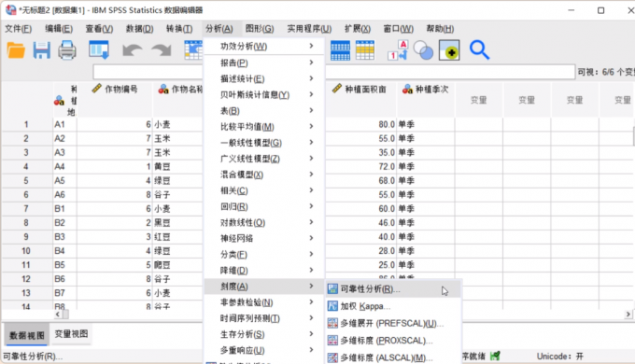Click the horizontal scrollbar right arrow
This screenshot has width=635, height=364.
pyautogui.click(x=628, y=315)
